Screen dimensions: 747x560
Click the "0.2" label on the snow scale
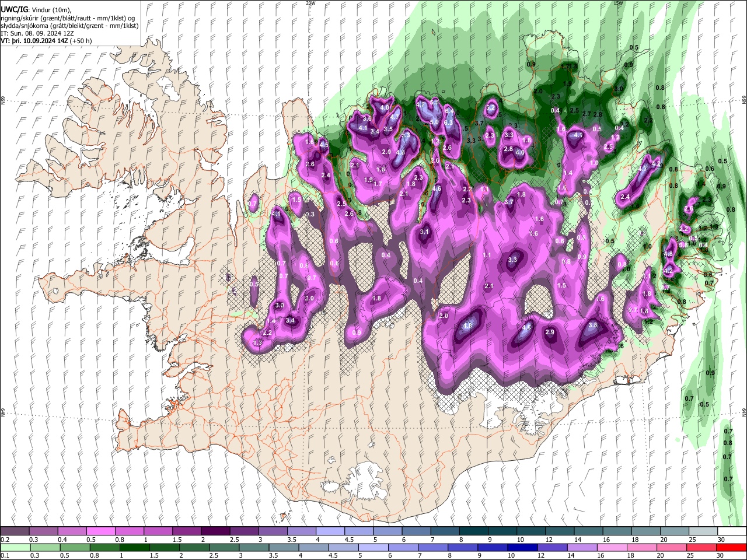click(x=5, y=540)
